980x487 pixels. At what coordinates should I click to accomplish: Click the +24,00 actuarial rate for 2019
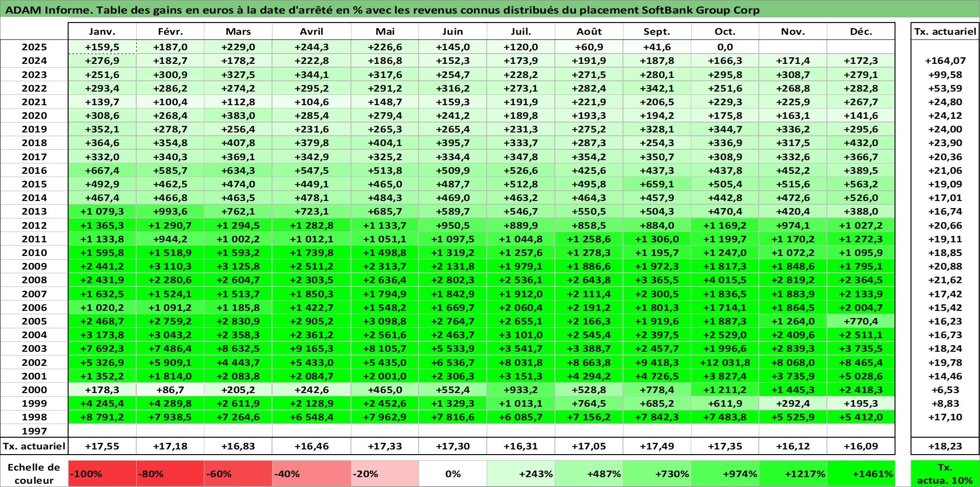[945, 129]
